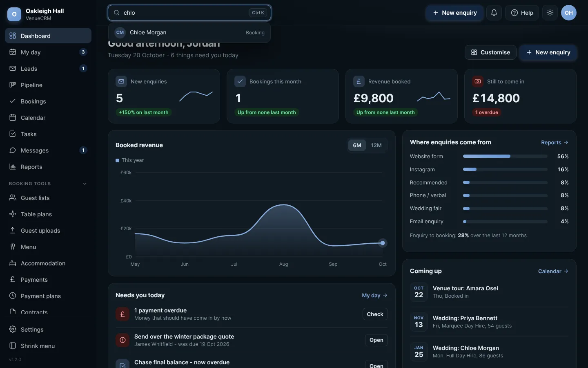Click the Guest lists people icon
The width and height of the screenshot is (588, 368).
click(x=13, y=198)
